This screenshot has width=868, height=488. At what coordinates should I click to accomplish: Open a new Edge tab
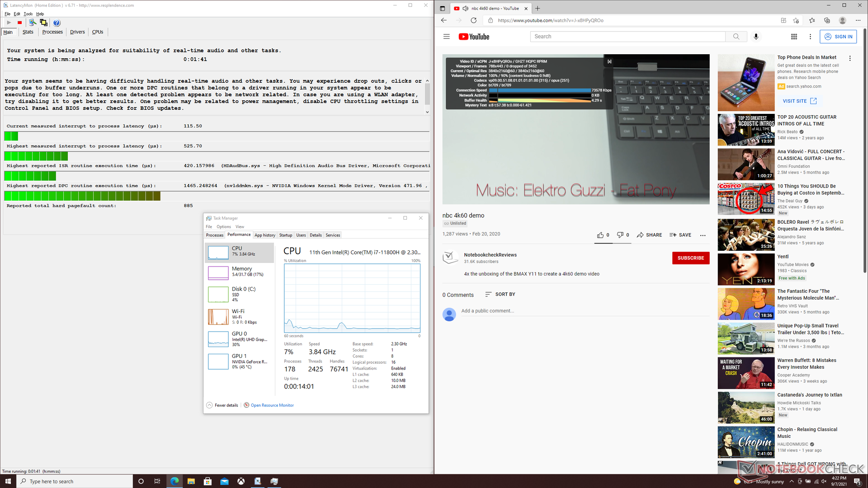coord(538,8)
